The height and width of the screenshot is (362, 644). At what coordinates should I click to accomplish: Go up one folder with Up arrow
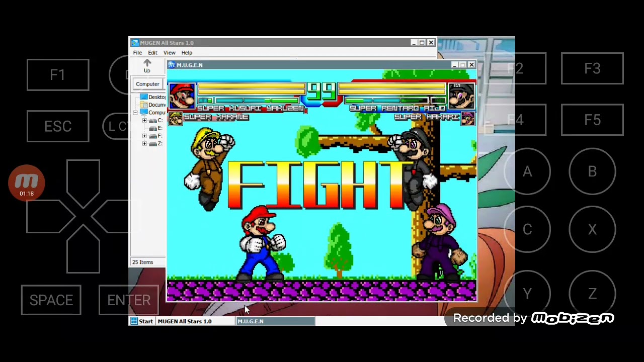tap(147, 66)
